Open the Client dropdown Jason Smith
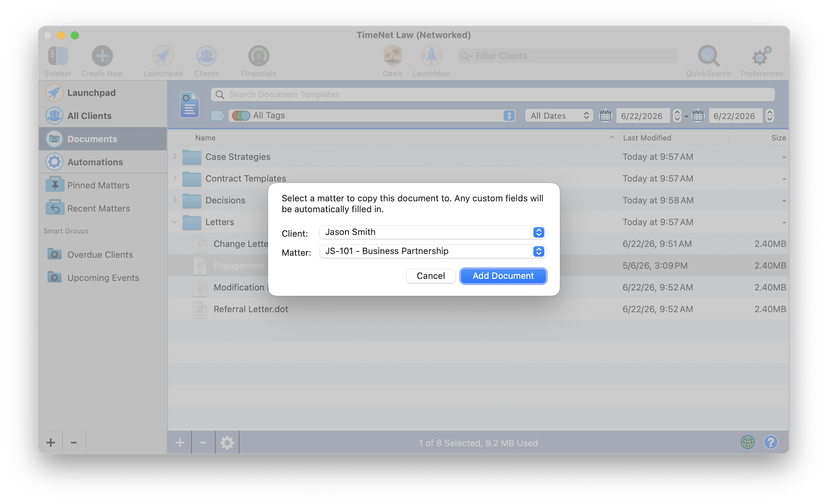This screenshot has height=504, width=828. click(432, 232)
